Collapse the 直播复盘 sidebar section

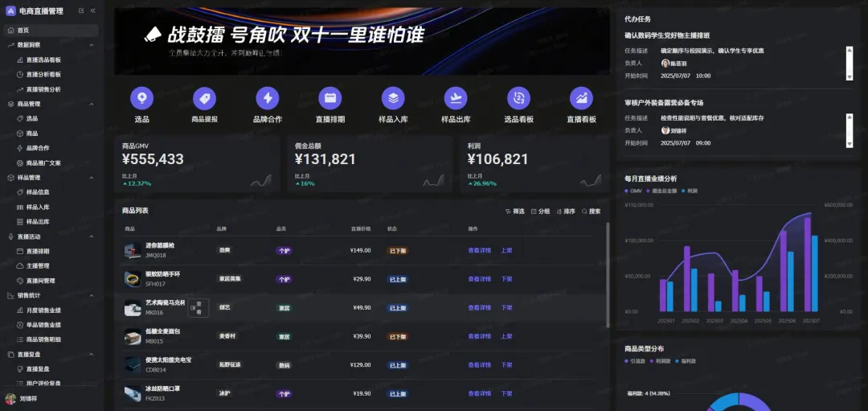92,355
